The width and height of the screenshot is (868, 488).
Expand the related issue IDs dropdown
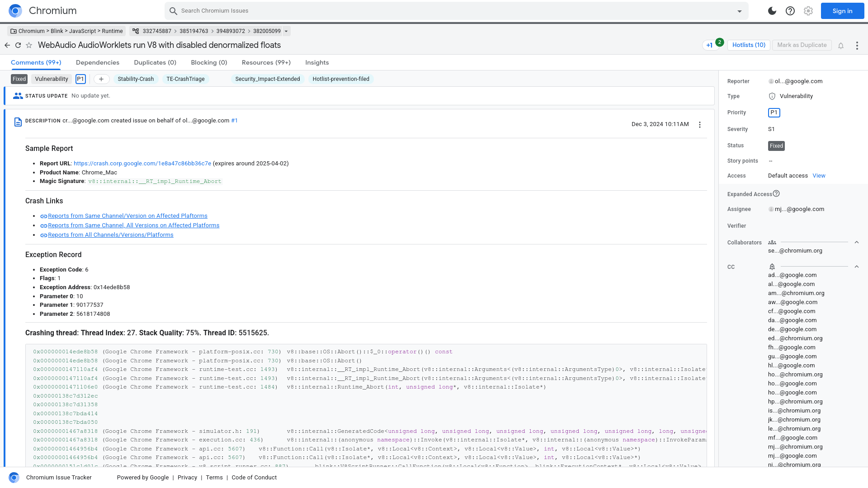coord(286,31)
